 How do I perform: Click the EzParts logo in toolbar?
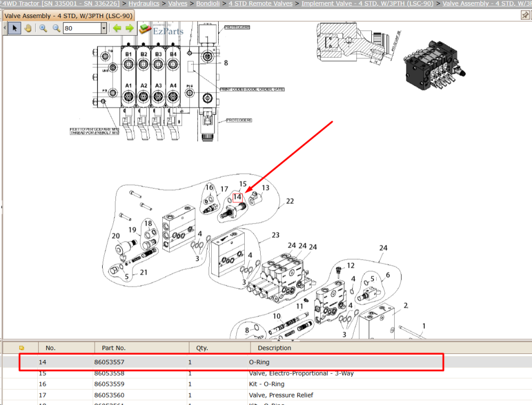click(162, 30)
